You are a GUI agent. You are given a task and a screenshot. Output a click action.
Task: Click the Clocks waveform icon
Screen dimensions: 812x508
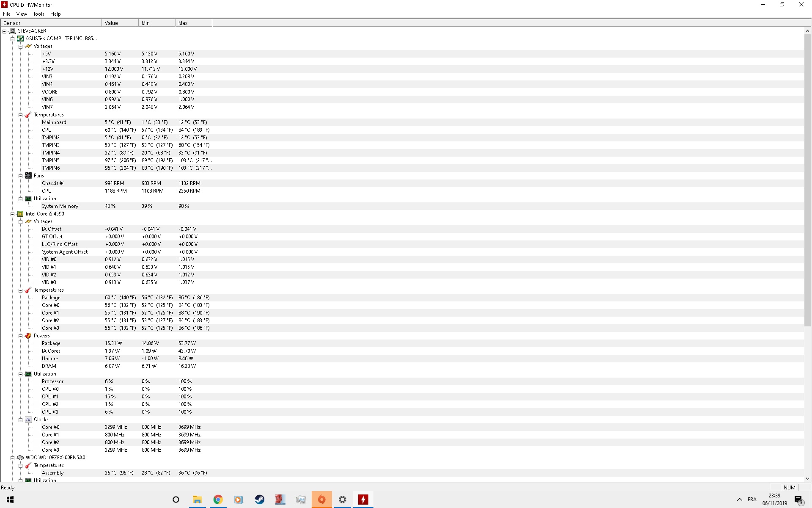click(28, 420)
